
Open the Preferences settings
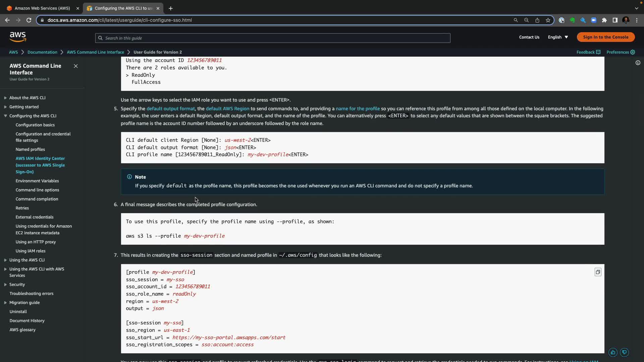point(620,52)
